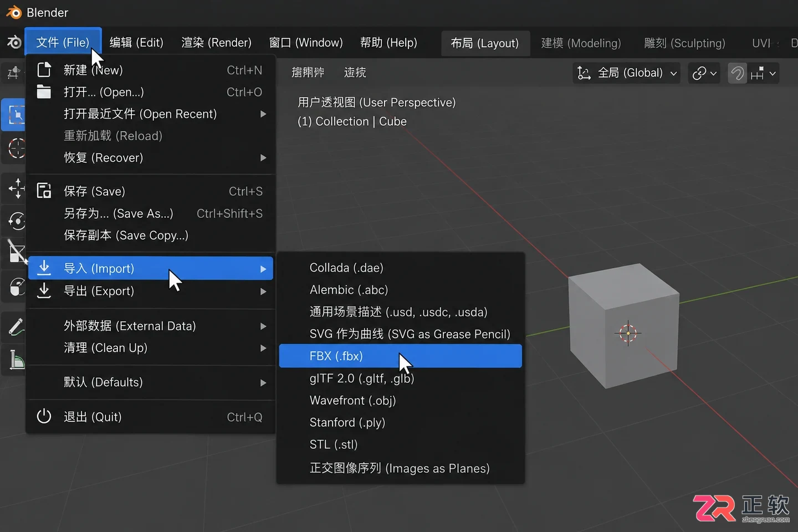Choose FBX (.fbx) from the Import submenu
Screen dimensions: 798x532
pos(400,356)
